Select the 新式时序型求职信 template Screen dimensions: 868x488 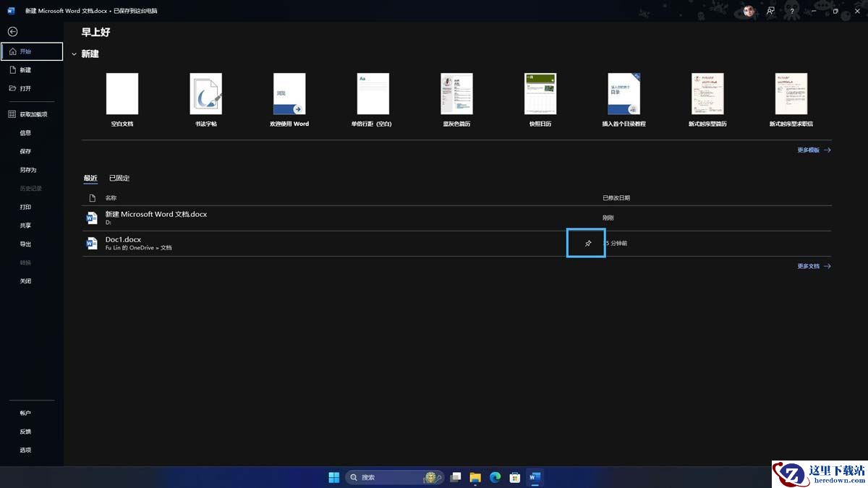791,100
